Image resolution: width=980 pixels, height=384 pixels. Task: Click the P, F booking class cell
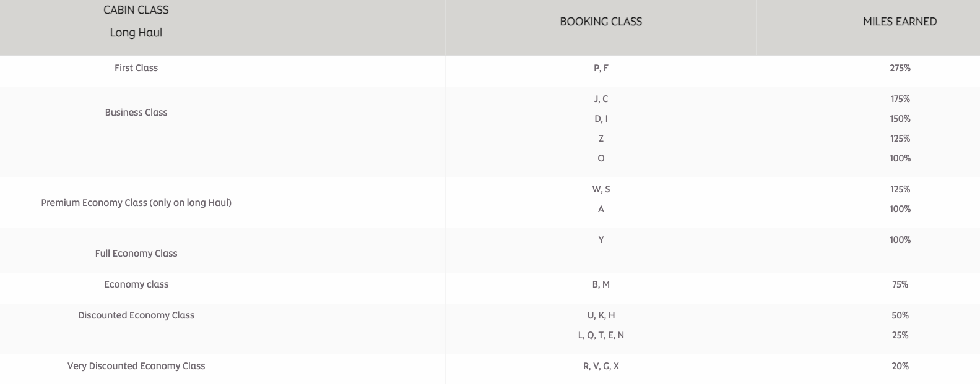601,68
